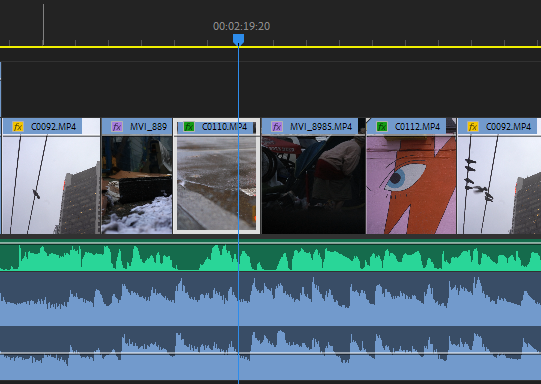Image resolution: width=541 pixels, height=384 pixels.
Task: Click the green fx badge on C0112.MP4
Action: click(x=382, y=127)
